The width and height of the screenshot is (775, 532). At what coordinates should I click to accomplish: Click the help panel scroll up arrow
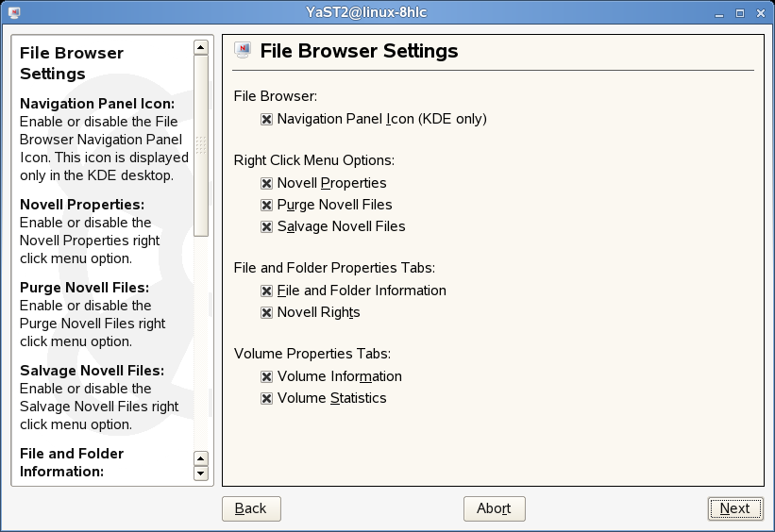[200, 47]
